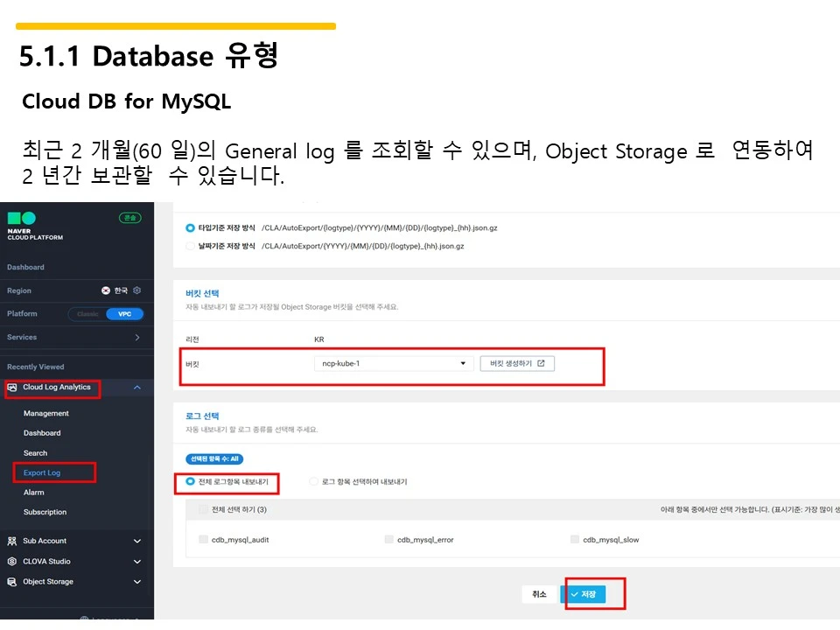840x630 pixels.
Task: Select time-based storage method radio
Action: 190,227
